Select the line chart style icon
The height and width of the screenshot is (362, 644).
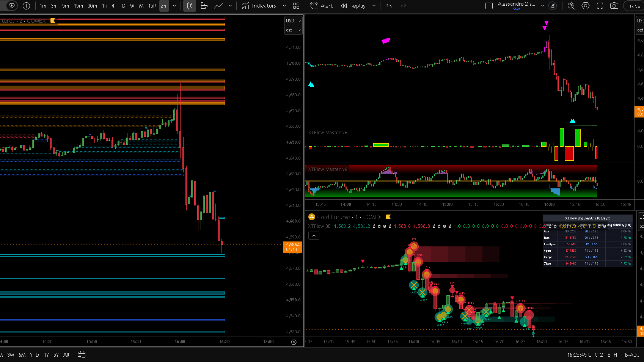pyautogui.click(x=218, y=6)
